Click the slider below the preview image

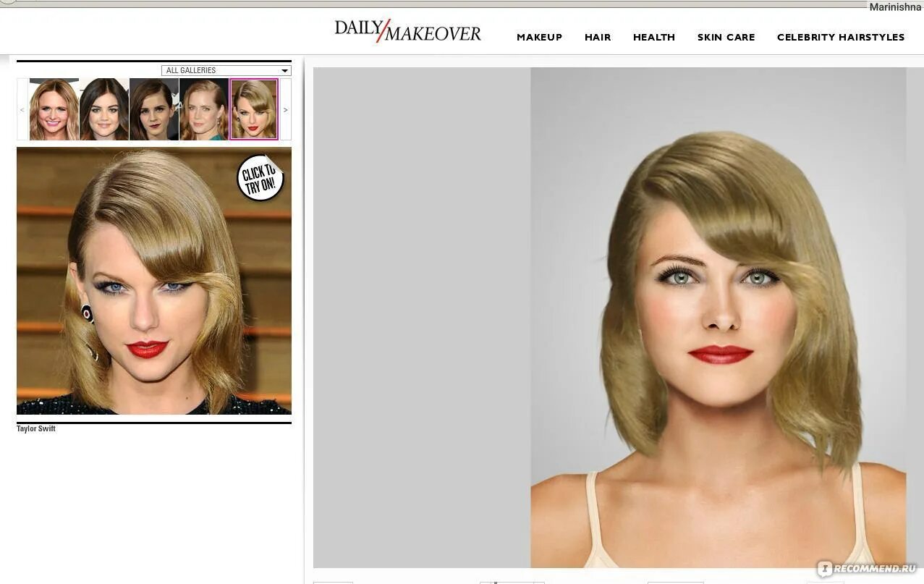tap(512, 581)
